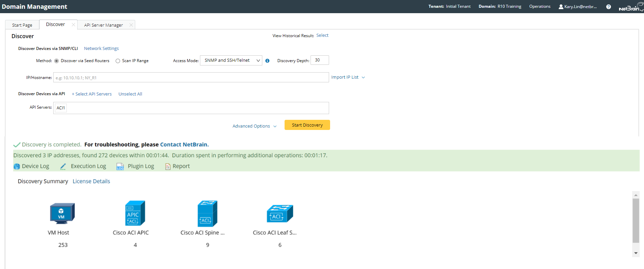Close the API Server Manager tab
This screenshot has height=269, width=644.
click(x=131, y=25)
